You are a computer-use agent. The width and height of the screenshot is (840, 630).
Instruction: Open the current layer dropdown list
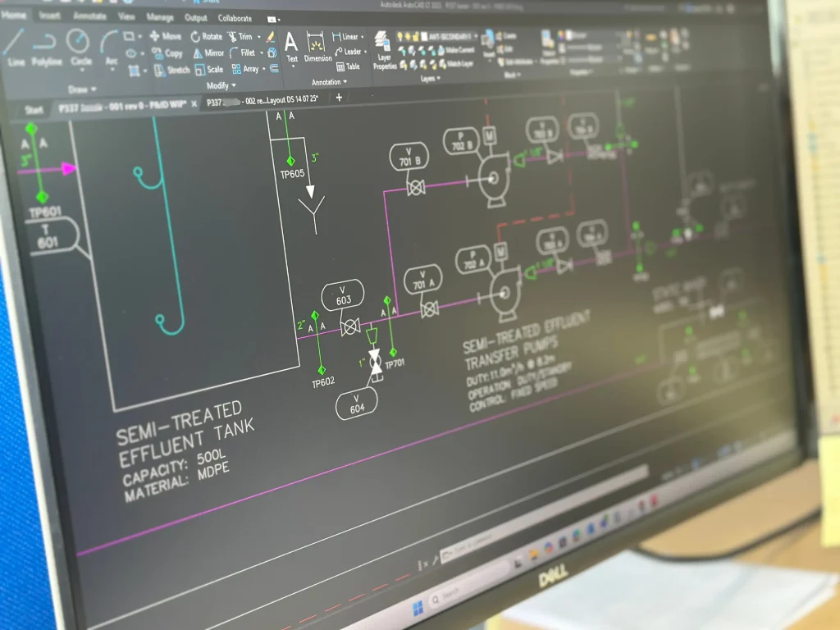(x=475, y=36)
